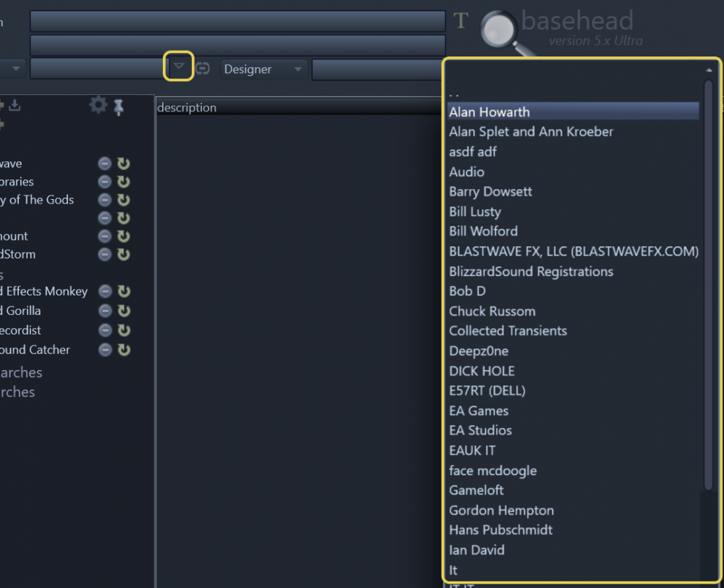Click the minus icon on the 'Gorilla' row

(105, 311)
